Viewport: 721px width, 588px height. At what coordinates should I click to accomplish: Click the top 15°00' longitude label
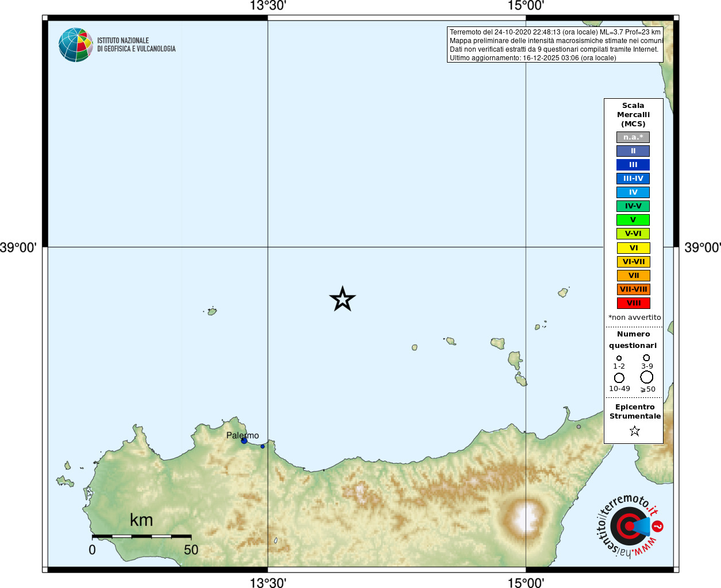[x=526, y=6]
